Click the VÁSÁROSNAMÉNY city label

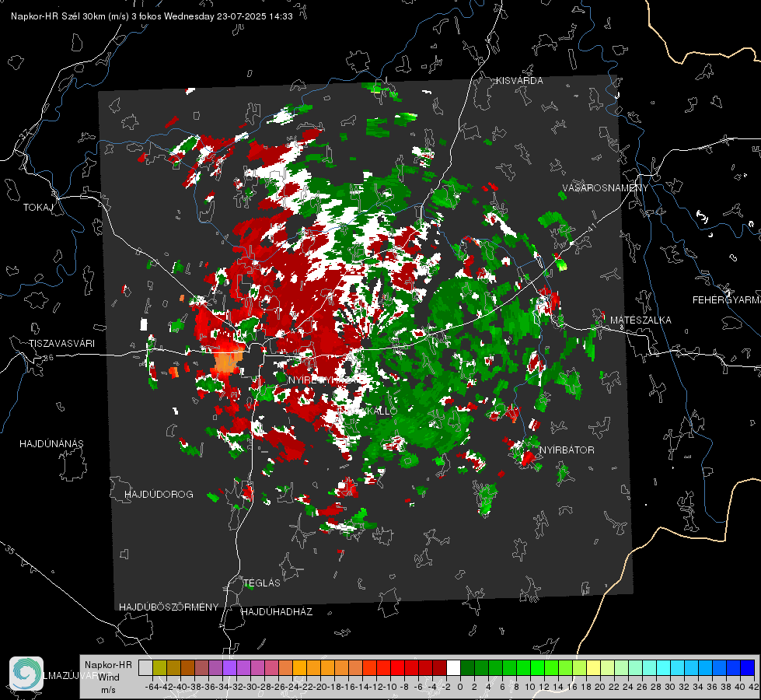(x=606, y=188)
